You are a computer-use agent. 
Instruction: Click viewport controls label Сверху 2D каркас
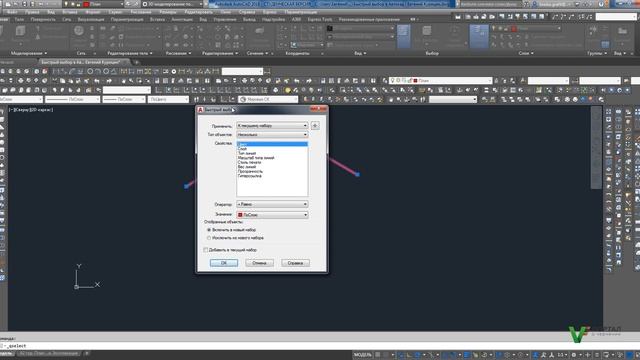tap(31, 110)
